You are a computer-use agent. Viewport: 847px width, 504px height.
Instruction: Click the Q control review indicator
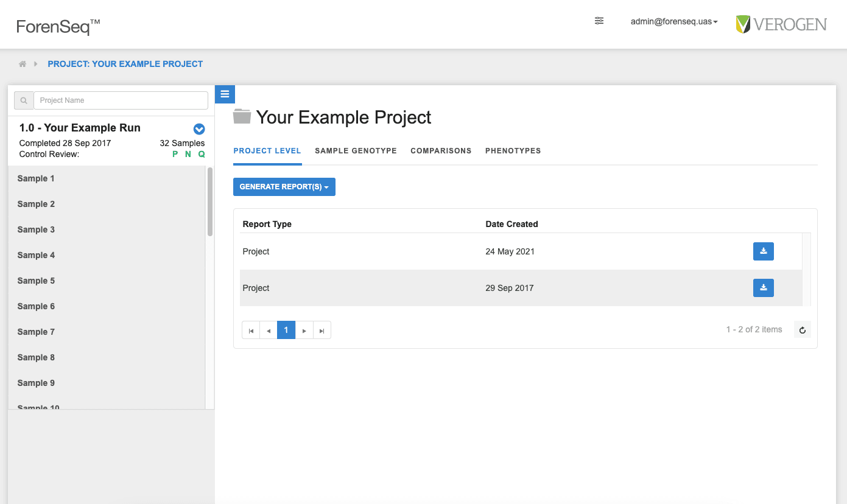tap(202, 154)
